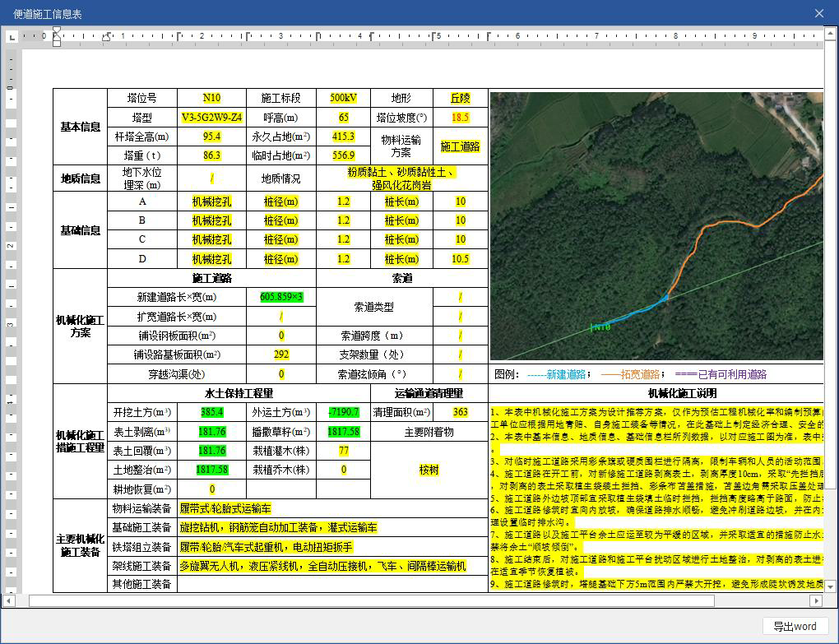This screenshot has height=644, width=839.
Task: Select the tower number value N10
Action: (x=212, y=98)
